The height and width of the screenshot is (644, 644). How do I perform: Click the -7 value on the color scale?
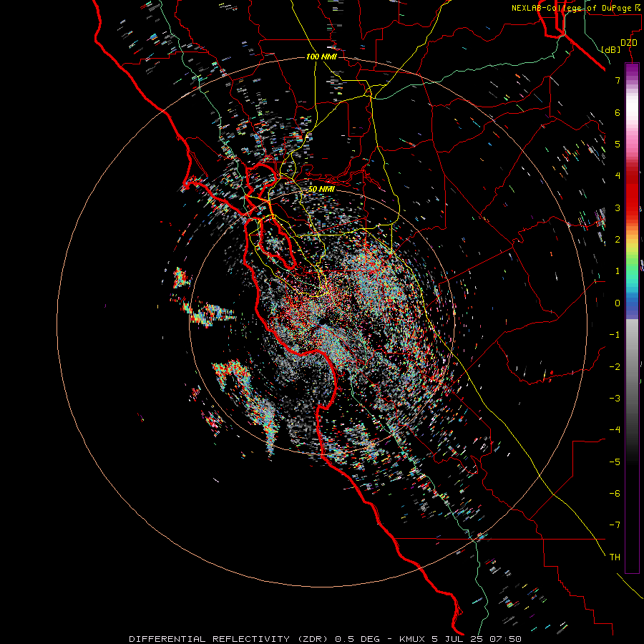point(615,525)
